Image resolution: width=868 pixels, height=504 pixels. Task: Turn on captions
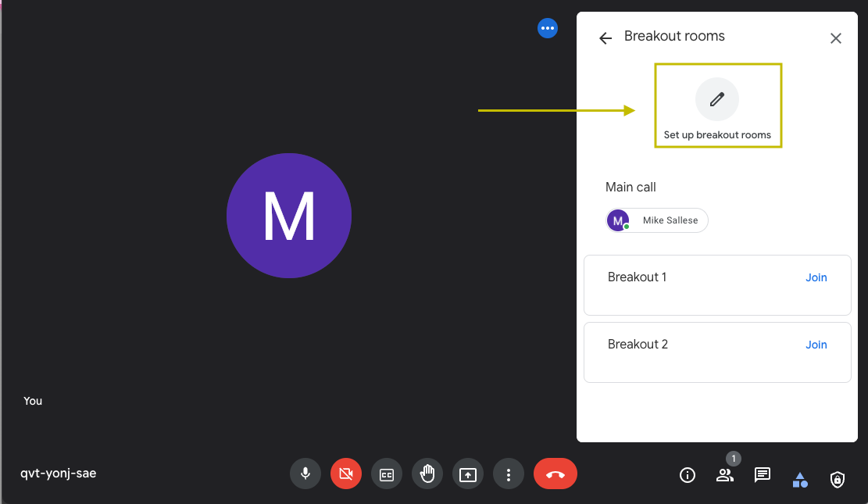[x=387, y=474]
